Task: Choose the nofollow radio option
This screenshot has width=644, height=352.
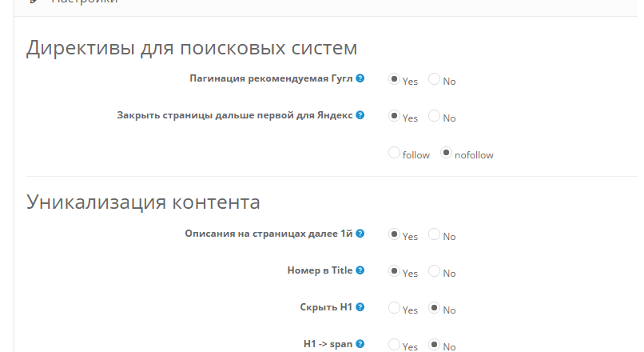Action: [446, 153]
